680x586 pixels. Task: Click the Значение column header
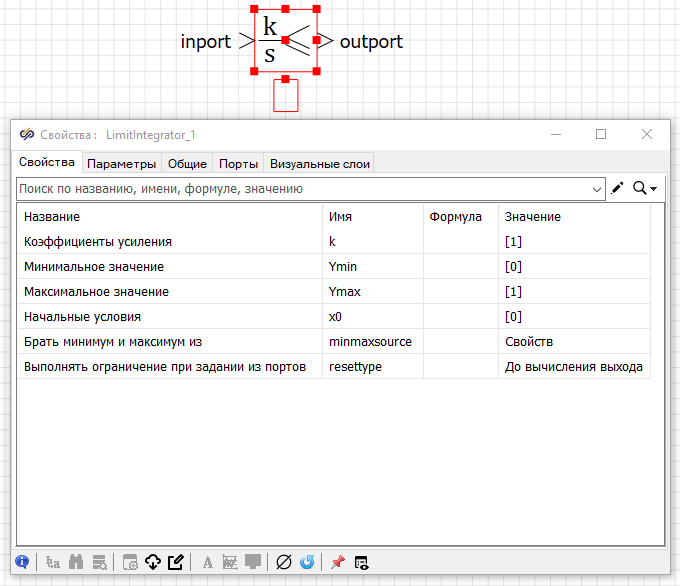coord(532,217)
